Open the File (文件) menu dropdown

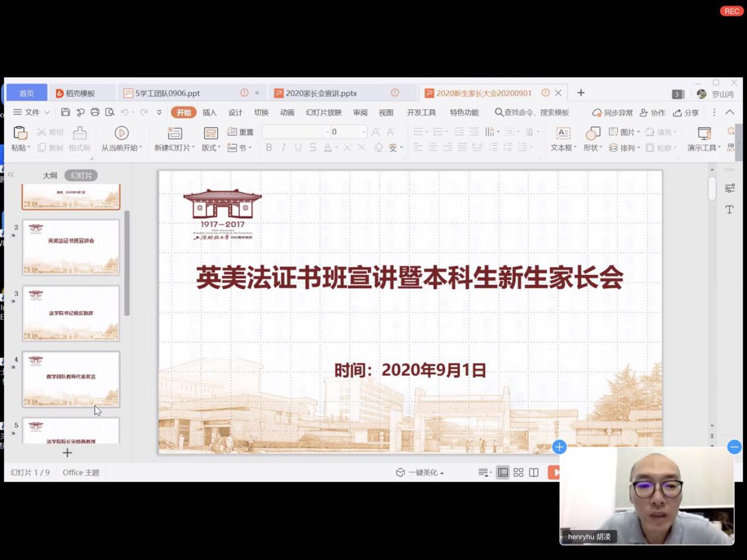click(32, 112)
